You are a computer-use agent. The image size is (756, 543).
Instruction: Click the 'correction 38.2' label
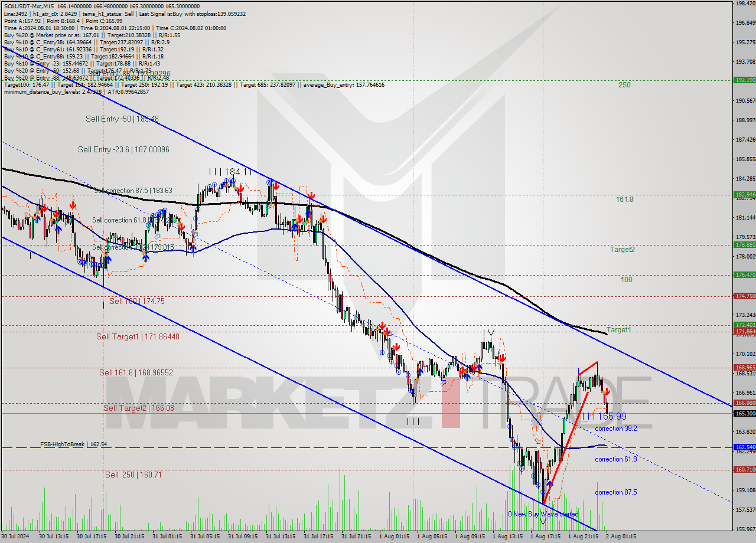point(616,428)
